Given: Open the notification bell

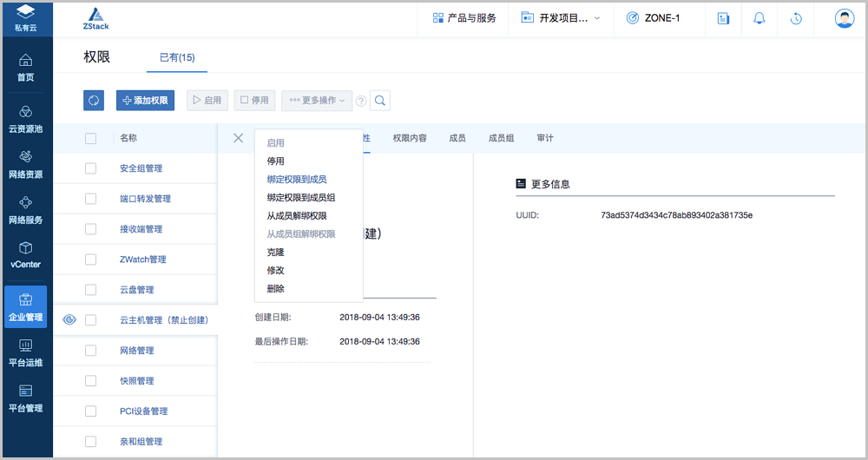Looking at the screenshot, I should coord(759,18).
